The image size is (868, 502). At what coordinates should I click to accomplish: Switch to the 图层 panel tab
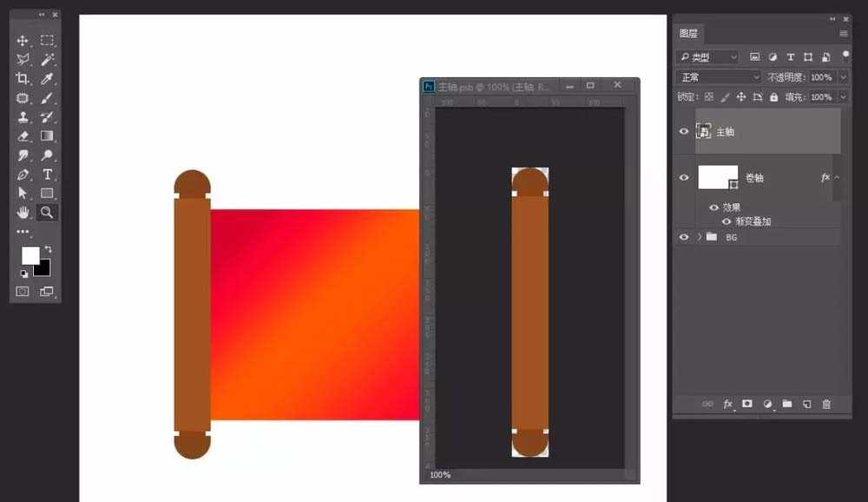688,33
